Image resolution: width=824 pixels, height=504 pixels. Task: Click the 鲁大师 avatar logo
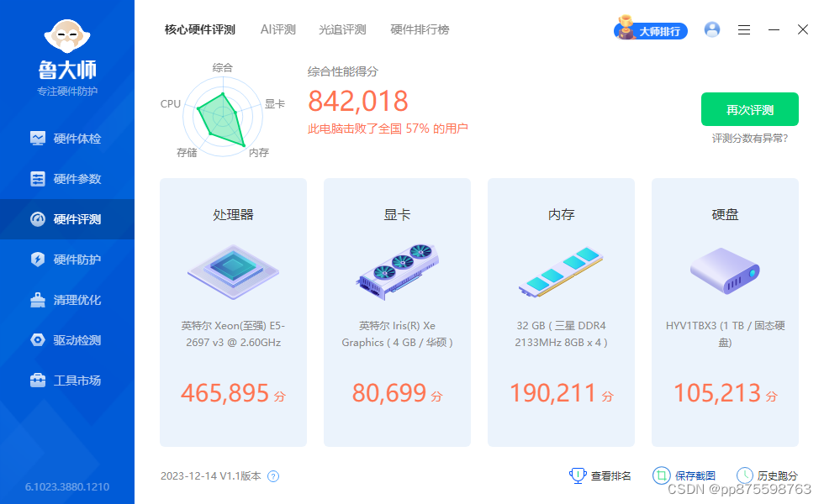[x=67, y=35]
